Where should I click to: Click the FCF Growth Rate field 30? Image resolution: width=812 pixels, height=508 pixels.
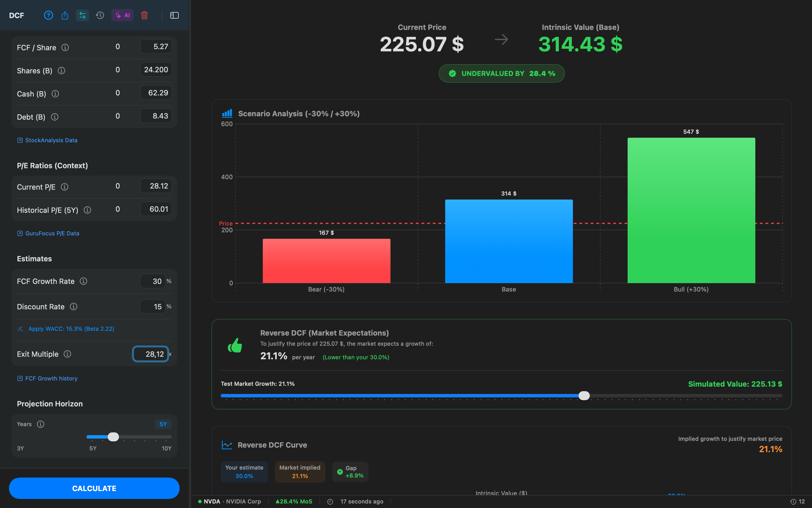[153, 281]
